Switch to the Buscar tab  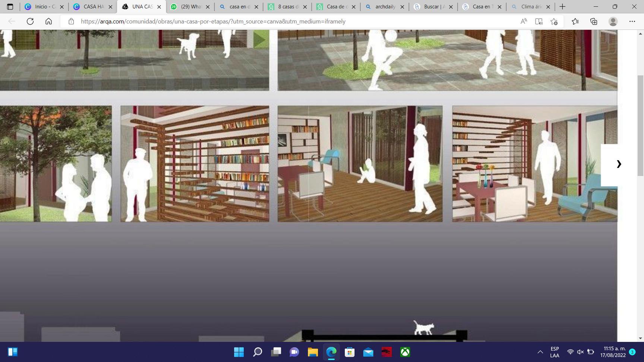[433, 7]
